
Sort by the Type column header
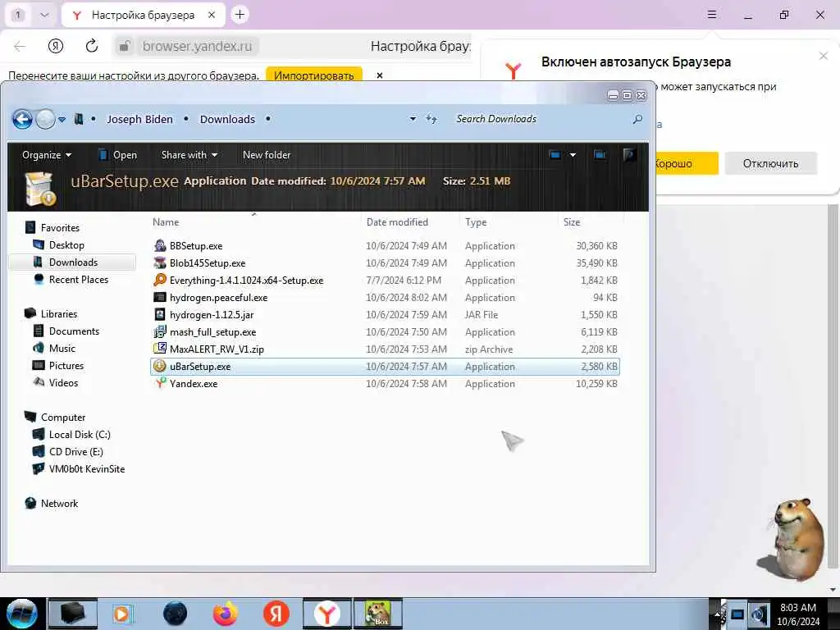(x=476, y=221)
